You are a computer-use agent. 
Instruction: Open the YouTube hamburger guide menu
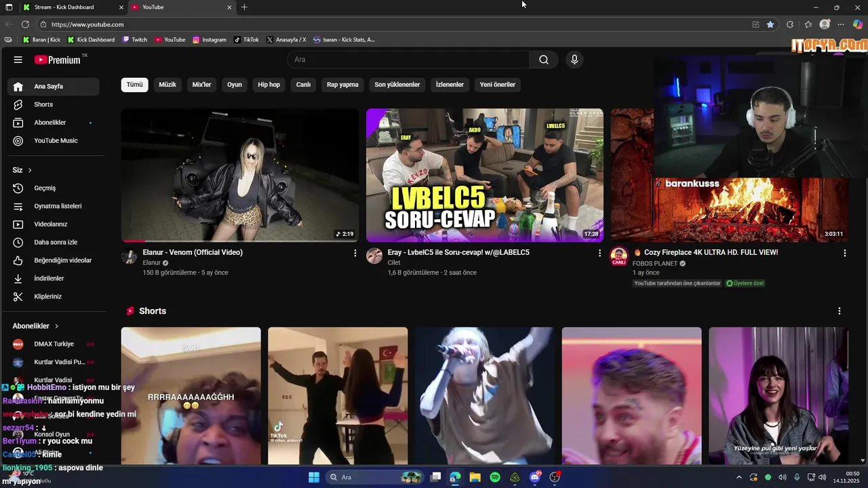18,60
